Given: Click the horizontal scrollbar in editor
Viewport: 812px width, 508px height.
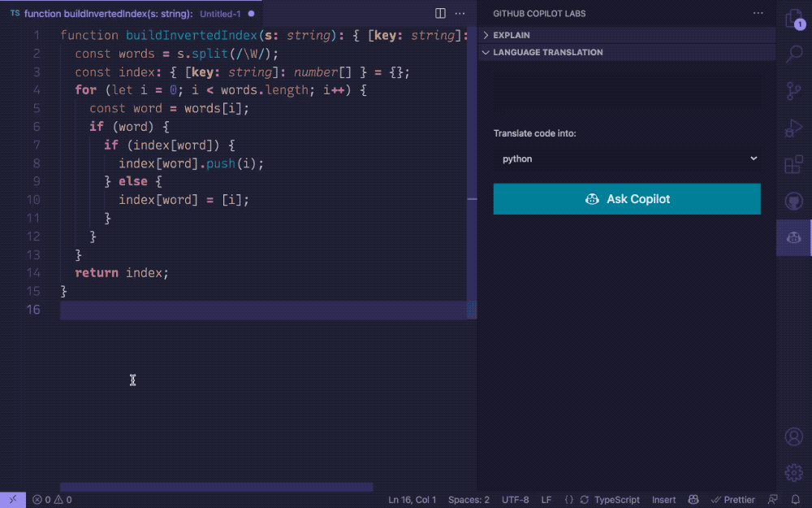Looking at the screenshot, I should [x=217, y=487].
